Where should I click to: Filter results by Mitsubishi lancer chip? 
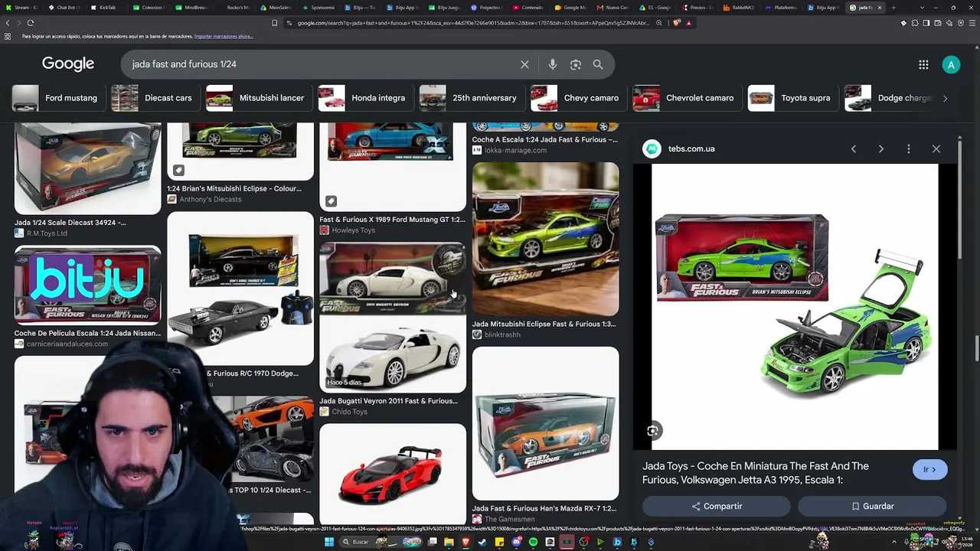(259, 98)
